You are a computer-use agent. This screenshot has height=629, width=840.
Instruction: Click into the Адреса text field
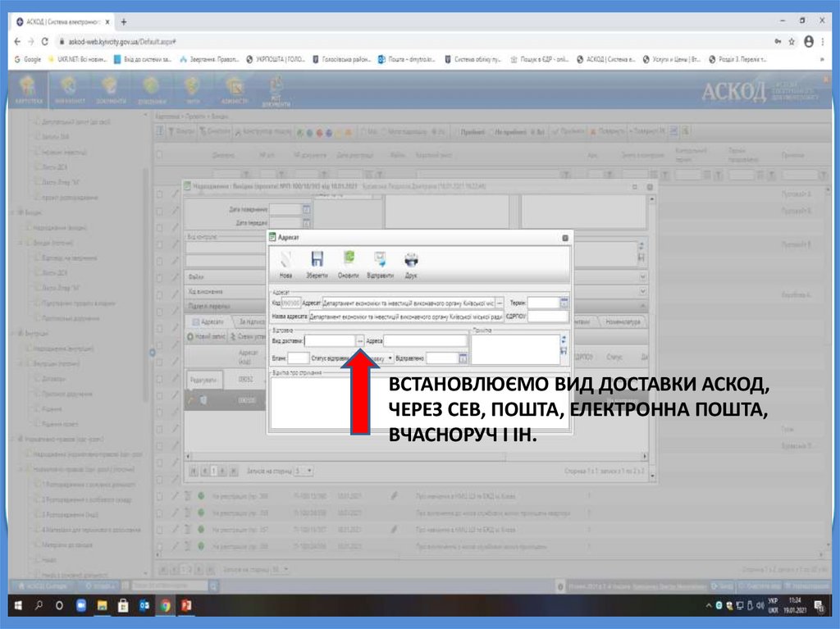point(425,340)
